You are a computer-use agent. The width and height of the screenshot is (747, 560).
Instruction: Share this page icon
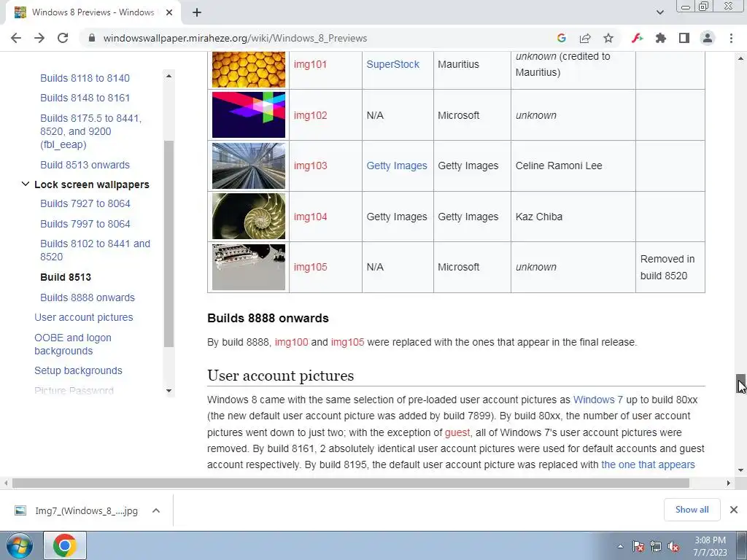[584, 38]
